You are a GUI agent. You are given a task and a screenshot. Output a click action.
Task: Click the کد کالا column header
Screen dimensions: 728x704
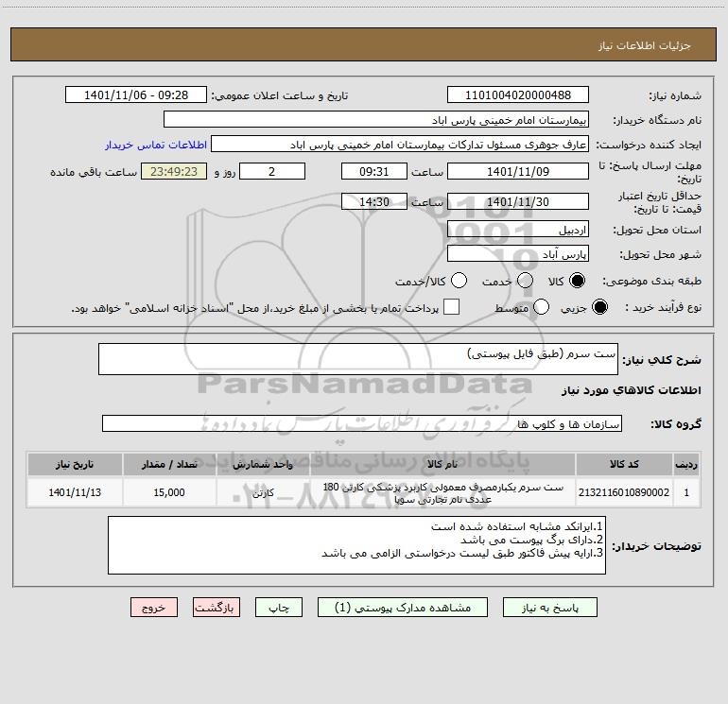click(x=624, y=464)
